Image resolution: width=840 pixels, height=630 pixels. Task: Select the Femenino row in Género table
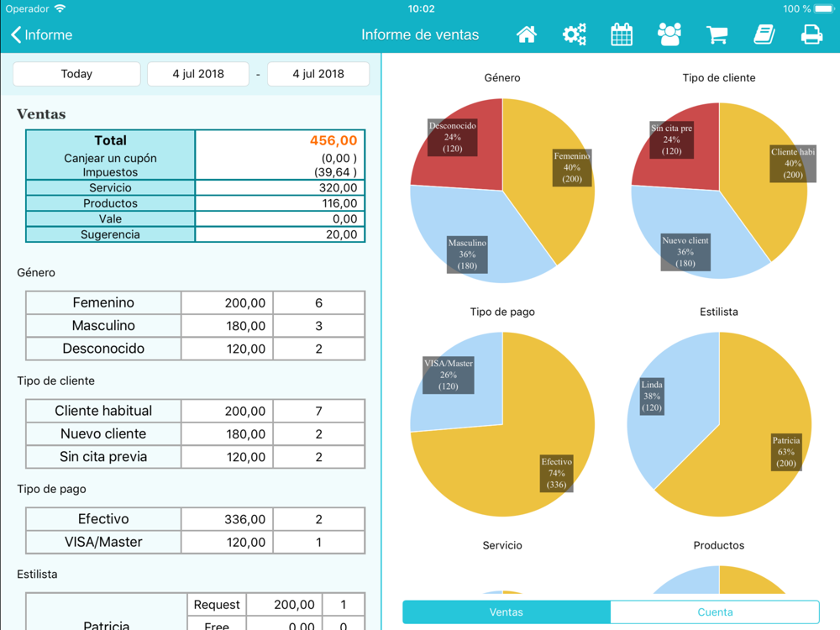196,302
